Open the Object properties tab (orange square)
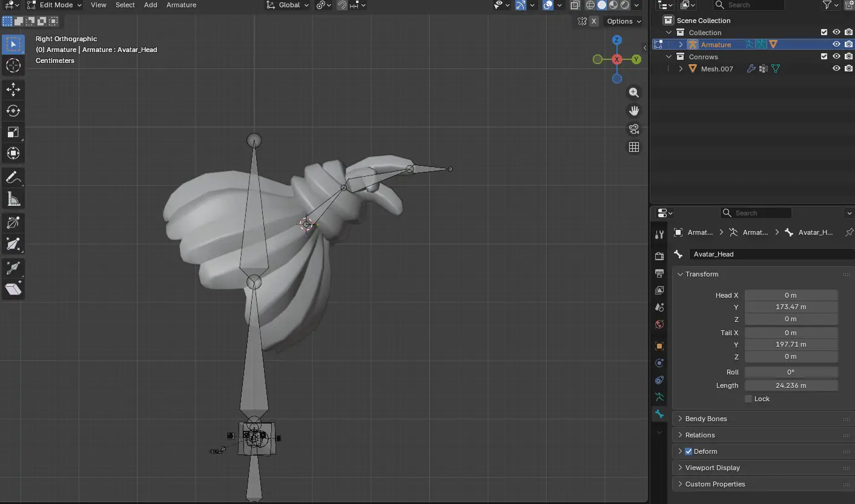The image size is (855, 504). pyautogui.click(x=659, y=347)
